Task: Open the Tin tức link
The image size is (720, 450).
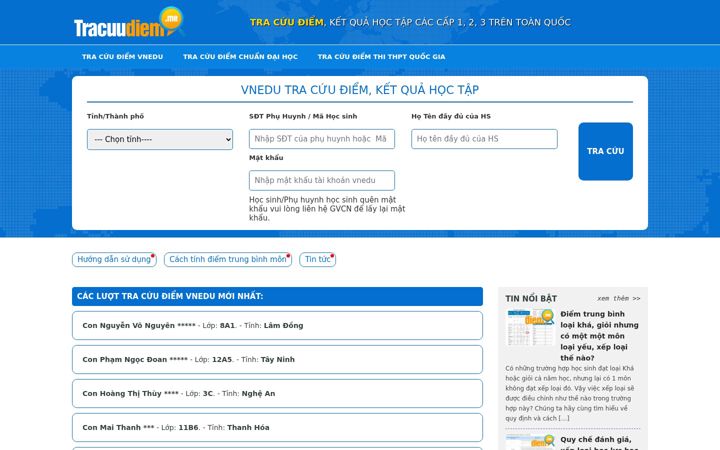Action: 317,259
